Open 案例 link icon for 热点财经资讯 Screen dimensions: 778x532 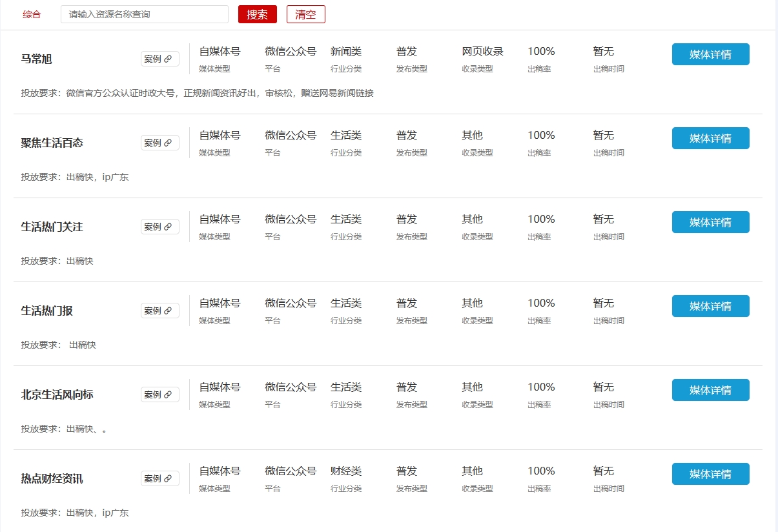pyautogui.click(x=168, y=479)
